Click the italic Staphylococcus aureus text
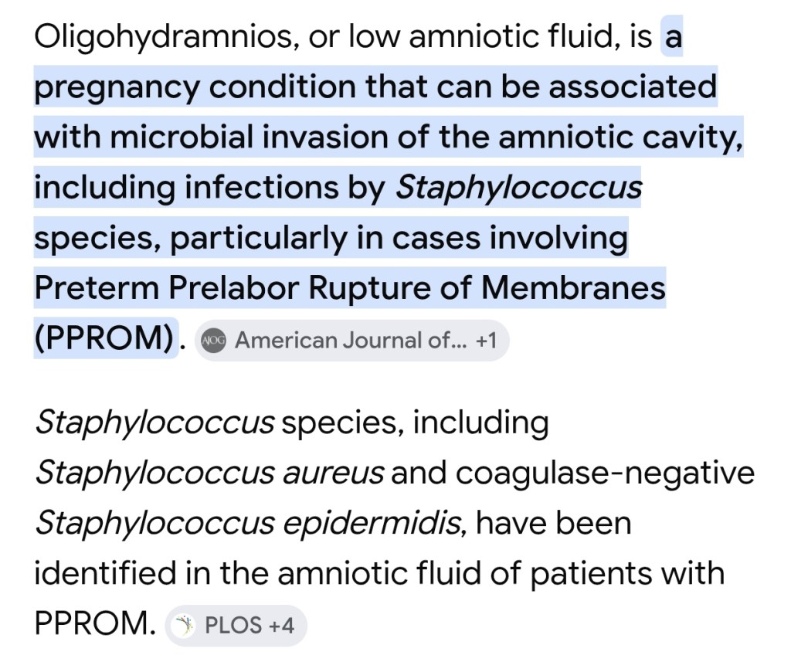Screen dimensions: 791x672 click(209, 472)
